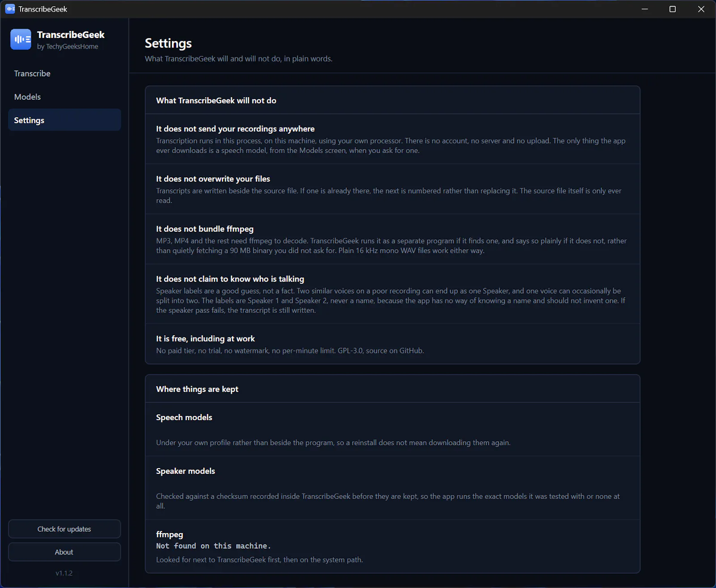Click the TranscribeGeek title bar app icon
This screenshot has height=588, width=716.
10,9
